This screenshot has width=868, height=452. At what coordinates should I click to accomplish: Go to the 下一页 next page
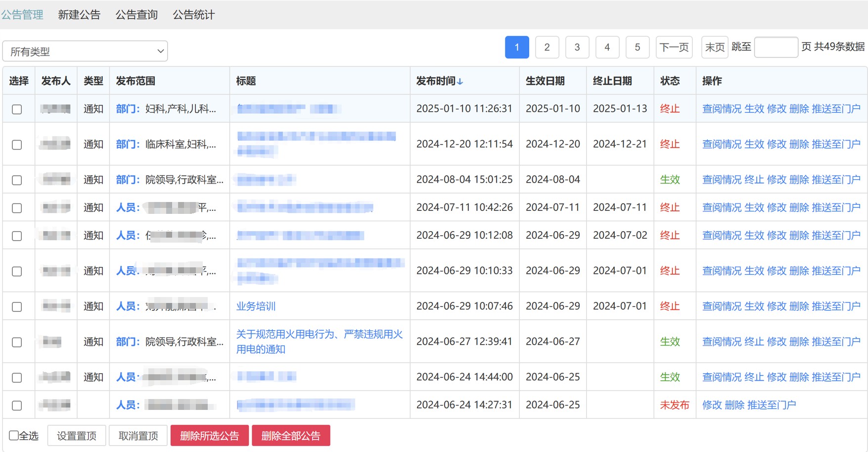(674, 47)
